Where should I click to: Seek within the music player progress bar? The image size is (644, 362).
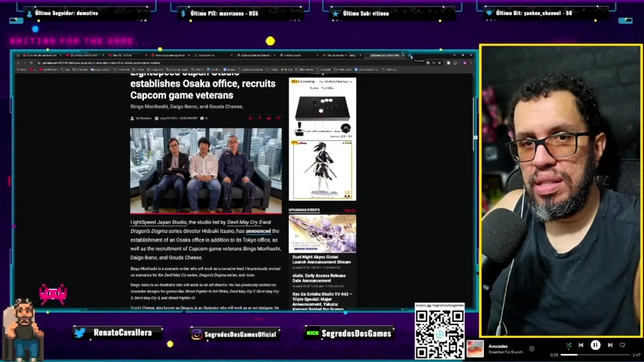[594, 355]
